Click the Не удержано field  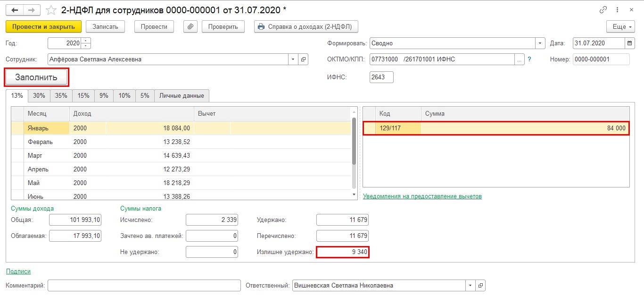[x=212, y=252]
